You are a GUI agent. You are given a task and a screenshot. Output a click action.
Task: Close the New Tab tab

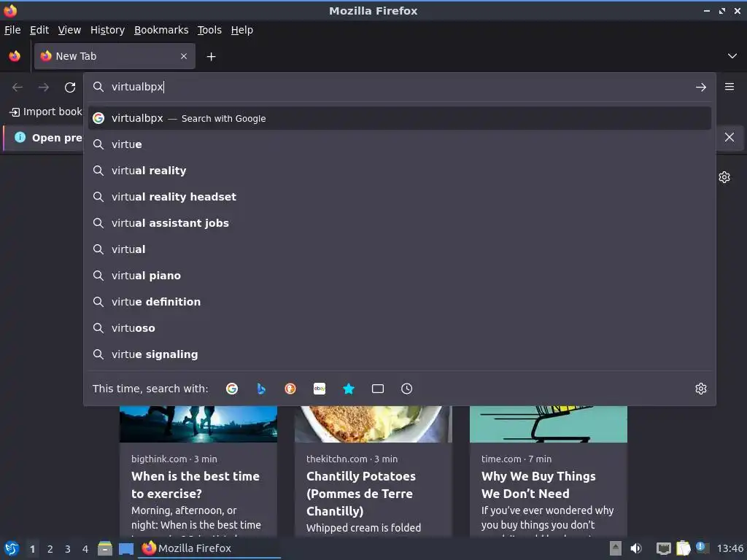pyautogui.click(x=184, y=56)
